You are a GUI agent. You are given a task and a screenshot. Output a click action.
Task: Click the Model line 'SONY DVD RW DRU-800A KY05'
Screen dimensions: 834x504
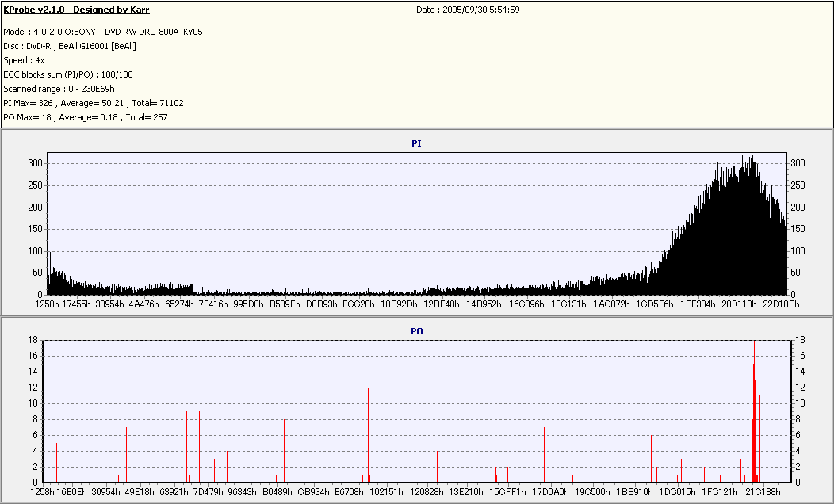pos(102,32)
